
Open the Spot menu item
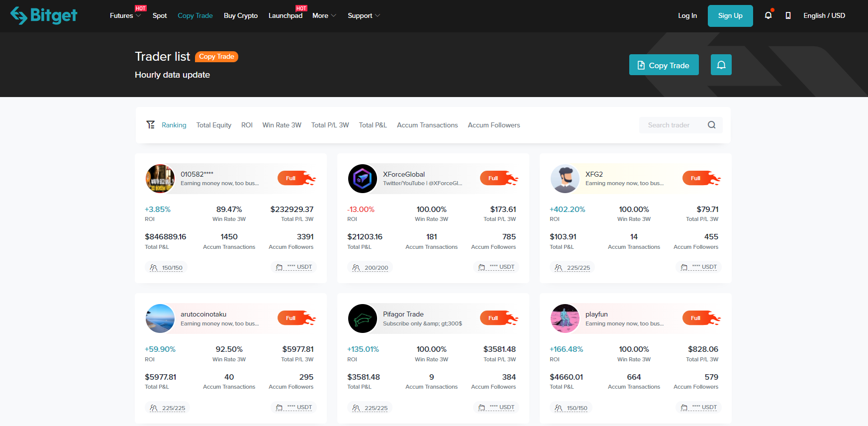[x=160, y=15]
